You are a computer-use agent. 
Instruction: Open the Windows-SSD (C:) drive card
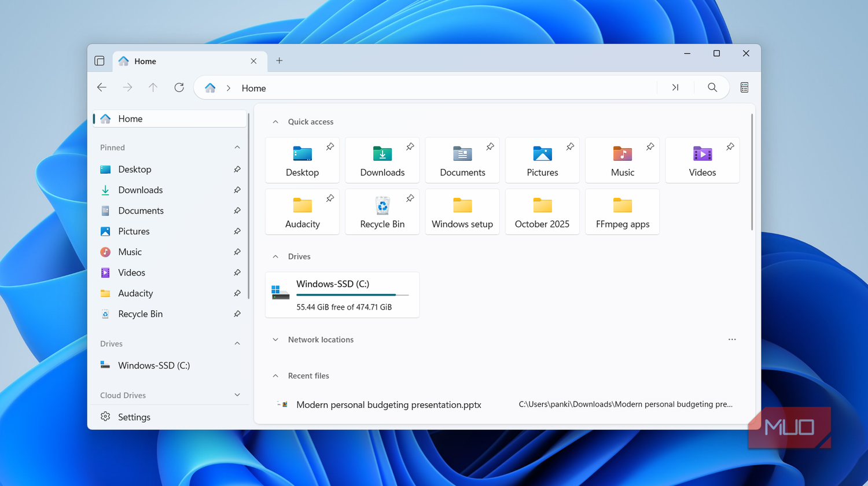(x=342, y=295)
